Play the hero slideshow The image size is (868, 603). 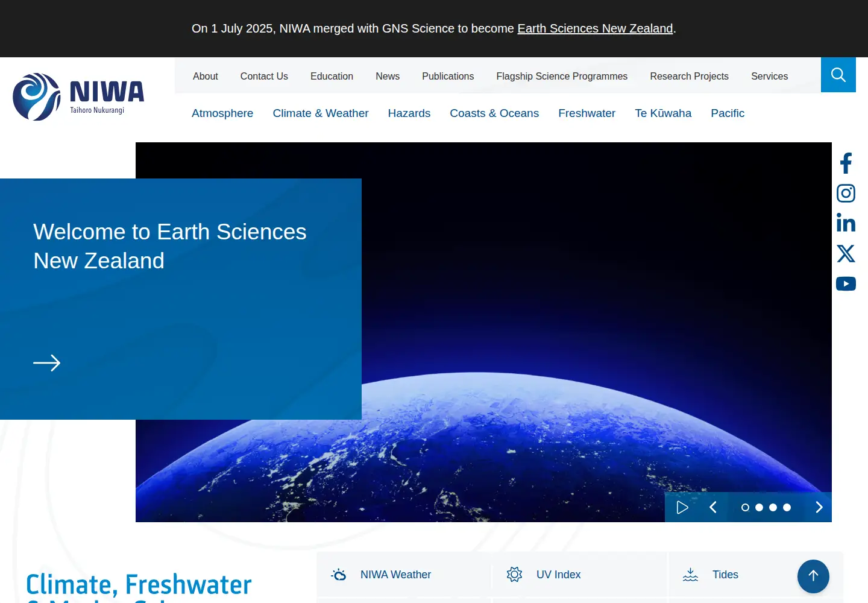click(x=682, y=507)
